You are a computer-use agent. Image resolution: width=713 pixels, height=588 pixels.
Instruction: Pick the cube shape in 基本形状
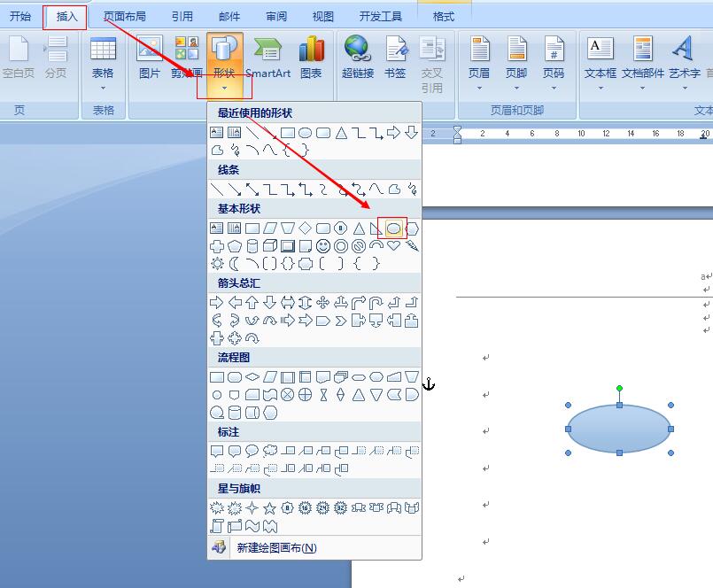click(270, 246)
